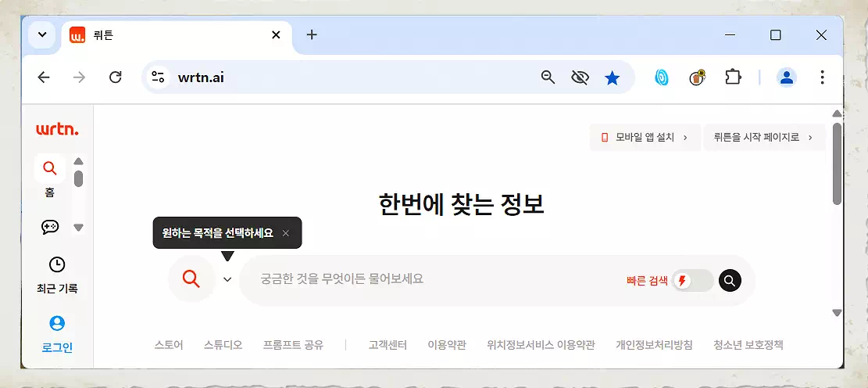Open the character chat icon in sidebar

tap(50, 227)
